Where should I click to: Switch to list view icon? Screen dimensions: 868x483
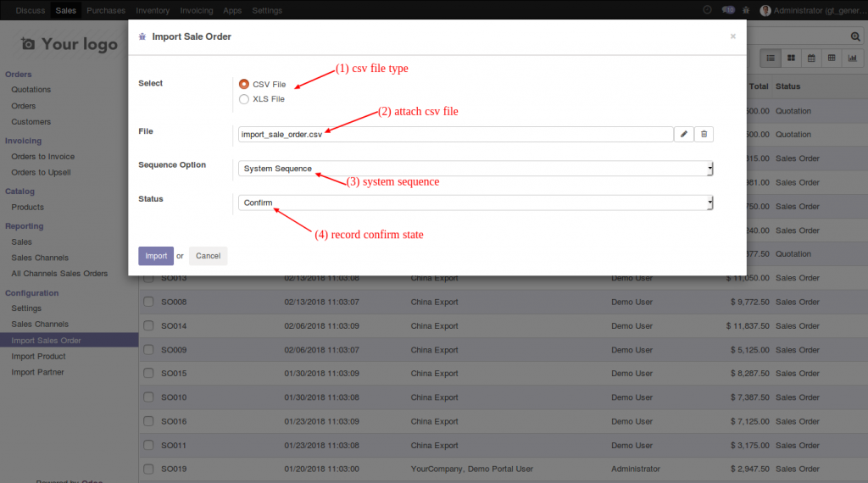[x=771, y=58]
